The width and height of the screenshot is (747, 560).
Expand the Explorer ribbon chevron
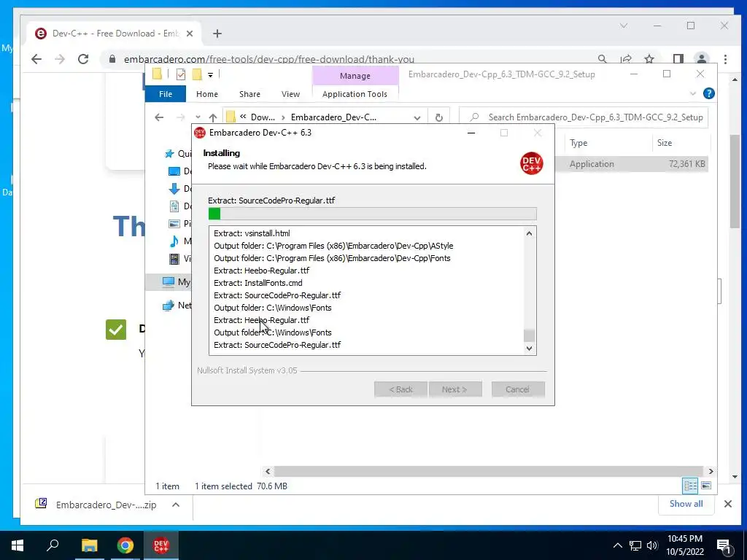click(x=693, y=94)
